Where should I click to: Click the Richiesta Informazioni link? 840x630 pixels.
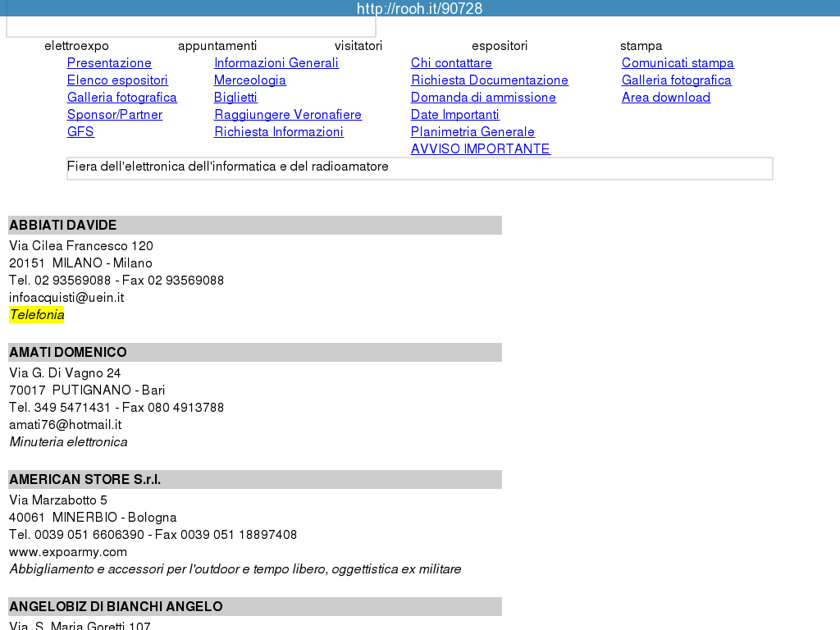tap(278, 132)
